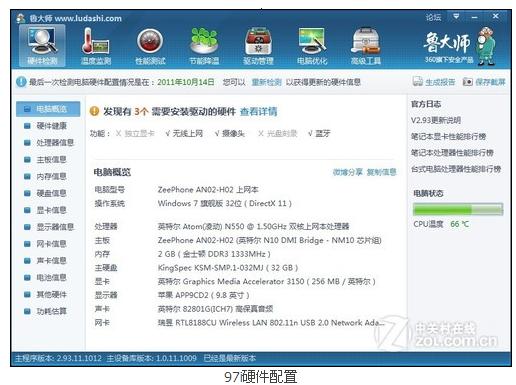Open the 性能测试 gauge tool
This screenshot has width=516, height=385.
point(150,46)
